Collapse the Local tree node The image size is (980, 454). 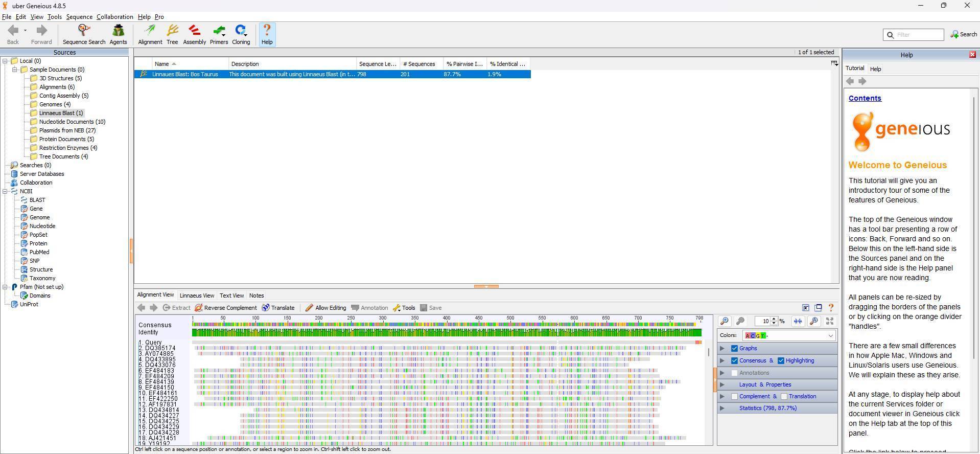tap(5, 61)
